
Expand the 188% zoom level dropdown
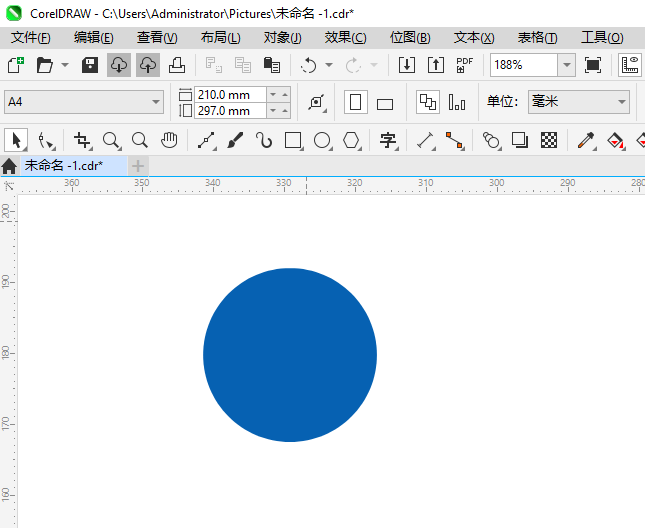(x=566, y=65)
